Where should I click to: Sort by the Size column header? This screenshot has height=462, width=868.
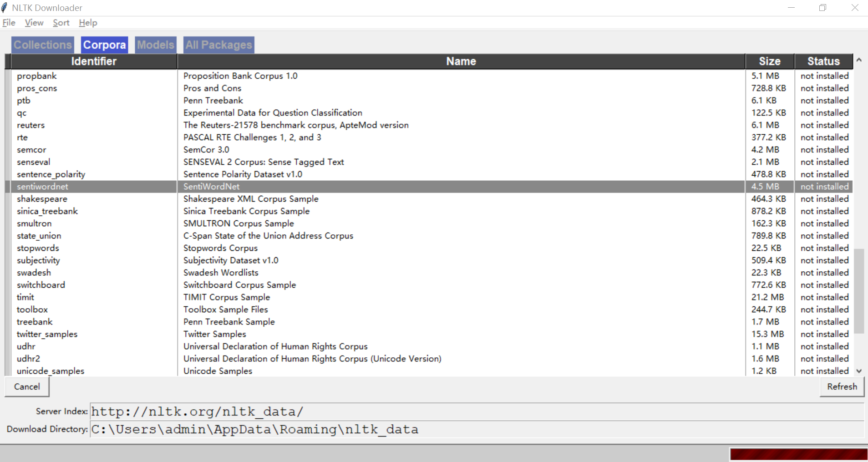(x=770, y=61)
